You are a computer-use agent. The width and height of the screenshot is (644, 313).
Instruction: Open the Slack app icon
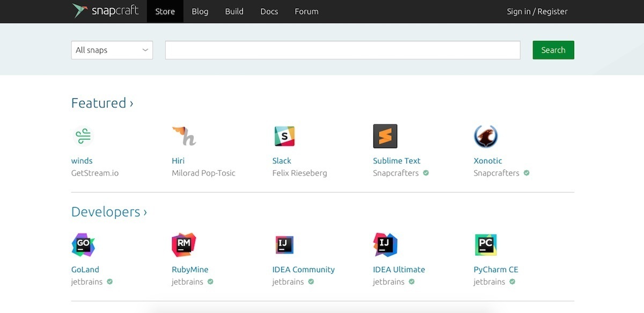pyautogui.click(x=284, y=136)
